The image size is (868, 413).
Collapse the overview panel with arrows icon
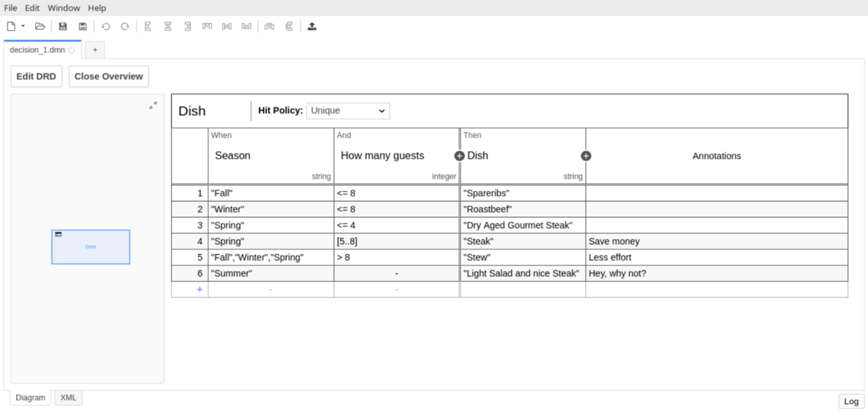(x=153, y=105)
